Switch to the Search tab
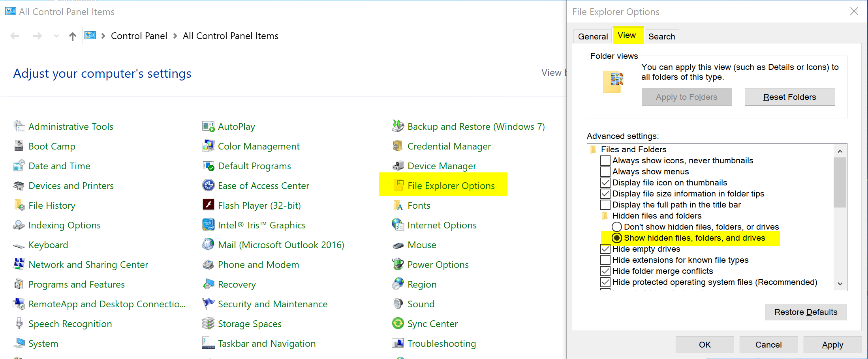 tap(661, 37)
